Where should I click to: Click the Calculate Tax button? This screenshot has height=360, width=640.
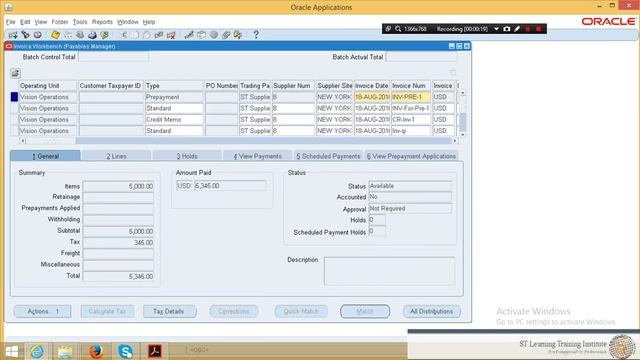(x=107, y=311)
